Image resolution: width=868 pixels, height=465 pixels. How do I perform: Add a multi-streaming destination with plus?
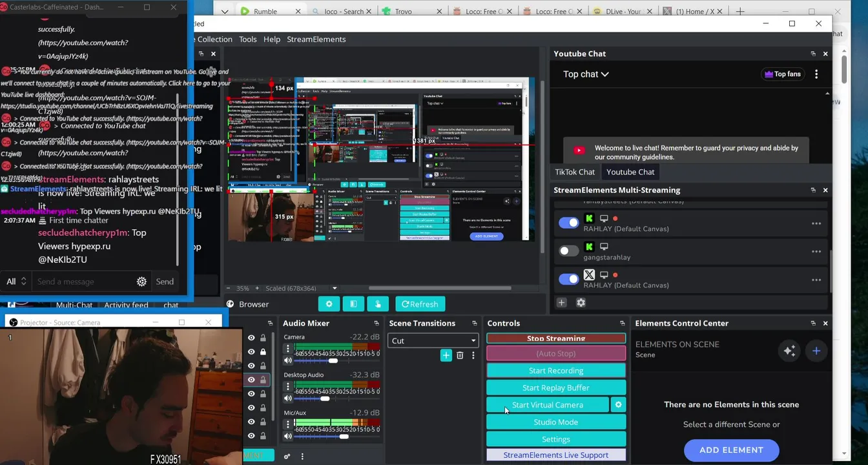click(x=561, y=302)
